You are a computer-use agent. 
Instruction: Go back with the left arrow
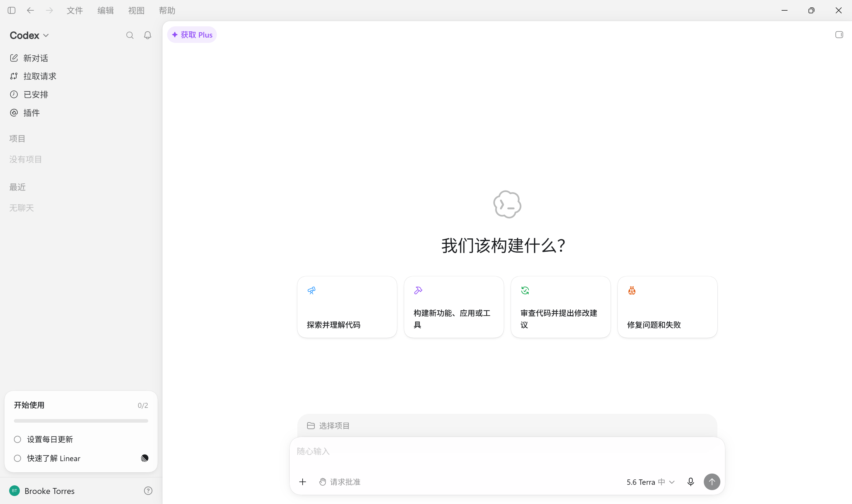(x=30, y=11)
